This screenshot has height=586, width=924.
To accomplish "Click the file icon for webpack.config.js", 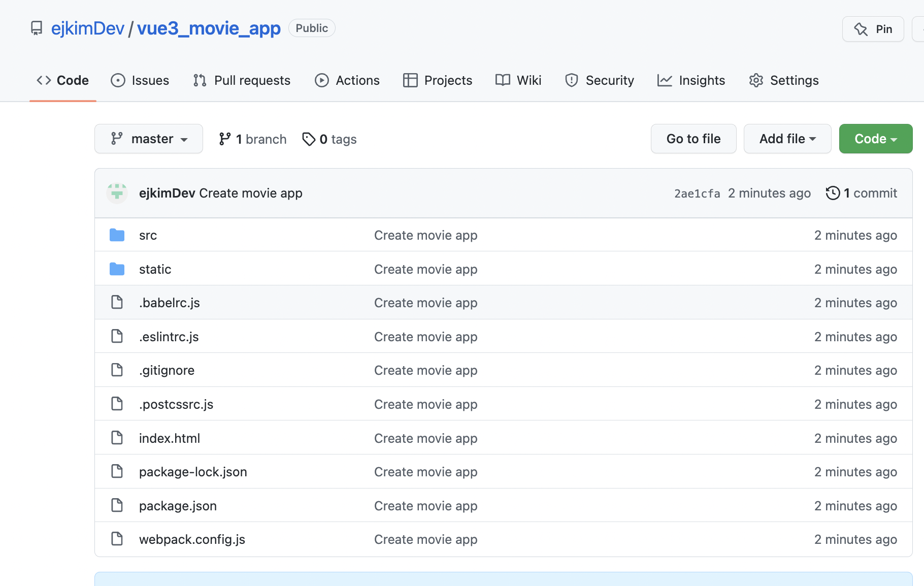I will (117, 539).
